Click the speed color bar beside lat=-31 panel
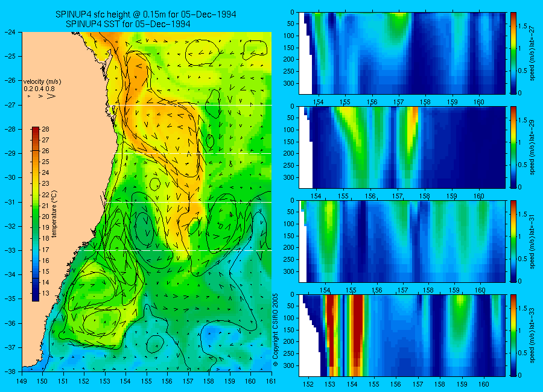The image size is (543, 392). pos(513,241)
